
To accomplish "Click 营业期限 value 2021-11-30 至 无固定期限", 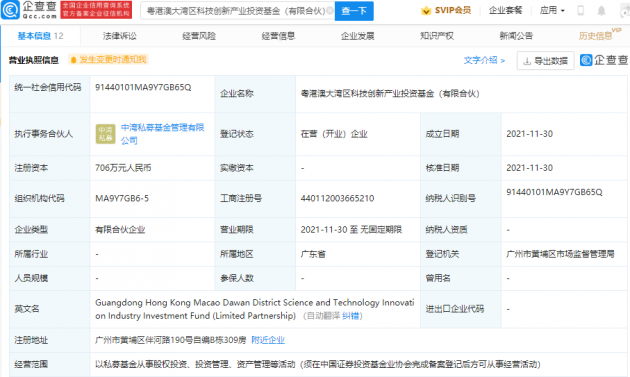I will 351,229.
